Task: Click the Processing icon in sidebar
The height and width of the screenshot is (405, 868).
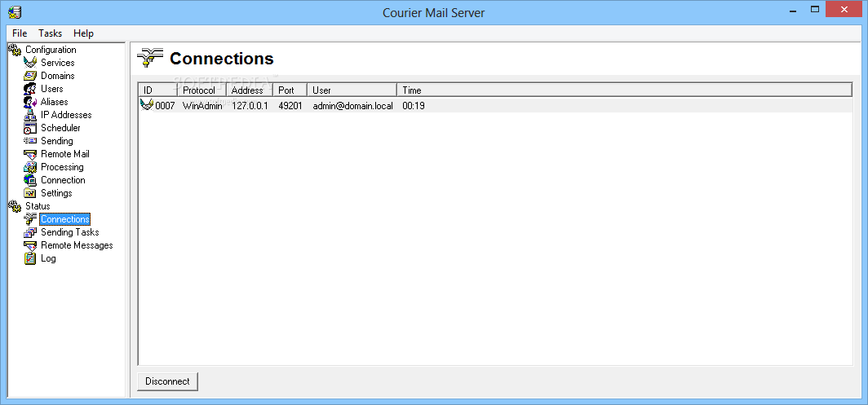Action: [30, 167]
